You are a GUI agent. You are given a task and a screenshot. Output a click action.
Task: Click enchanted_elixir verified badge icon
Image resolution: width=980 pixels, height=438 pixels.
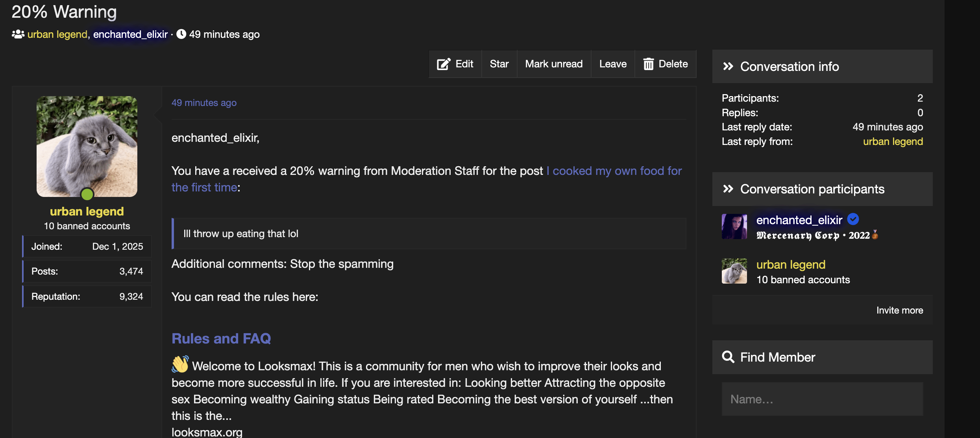pyautogui.click(x=853, y=219)
